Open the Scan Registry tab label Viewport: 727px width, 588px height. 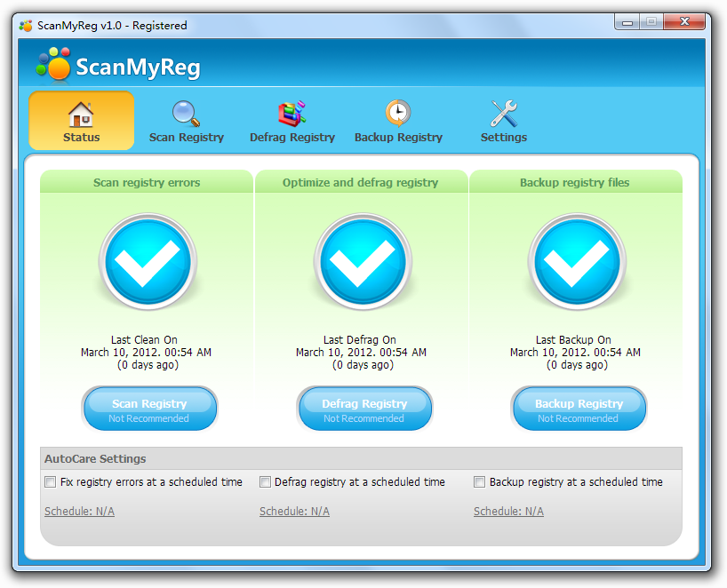coord(187,137)
